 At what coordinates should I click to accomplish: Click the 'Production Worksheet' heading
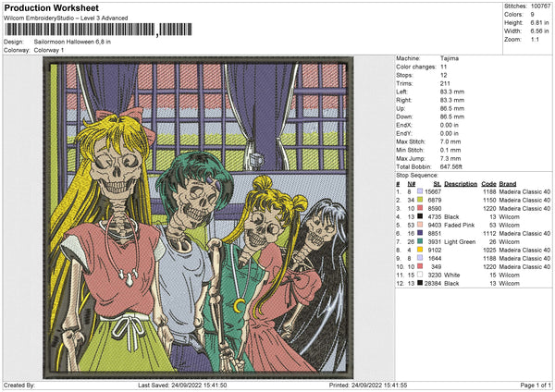pos(51,7)
